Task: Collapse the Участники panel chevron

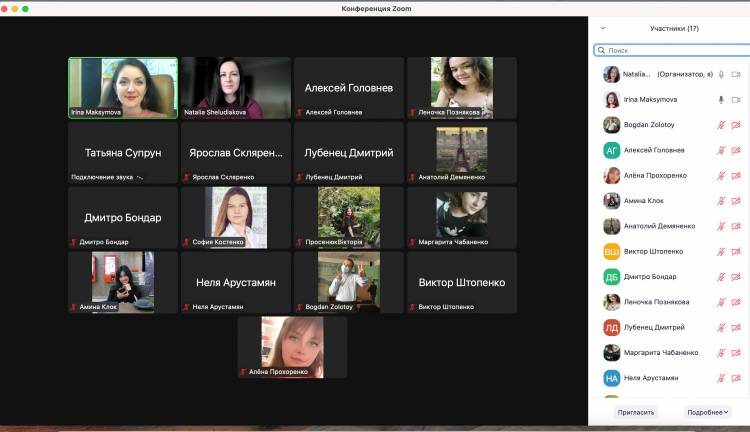Action: (x=602, y=29)
